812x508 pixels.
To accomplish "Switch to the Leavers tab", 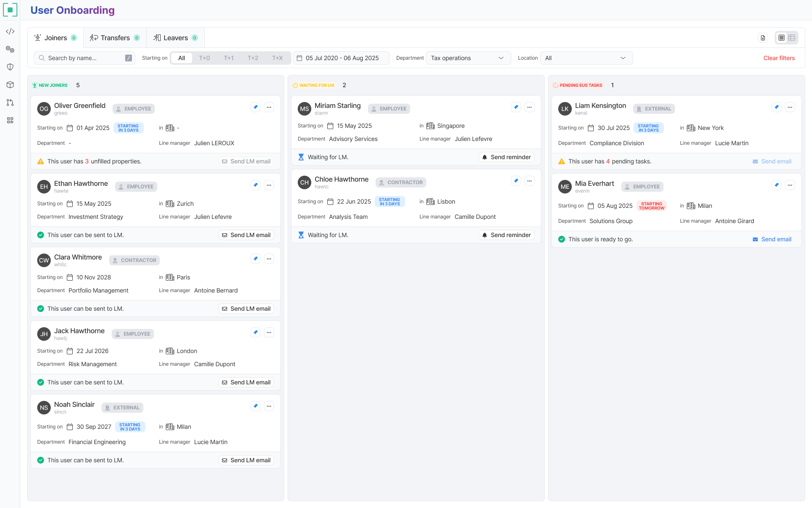I will 175,38.
